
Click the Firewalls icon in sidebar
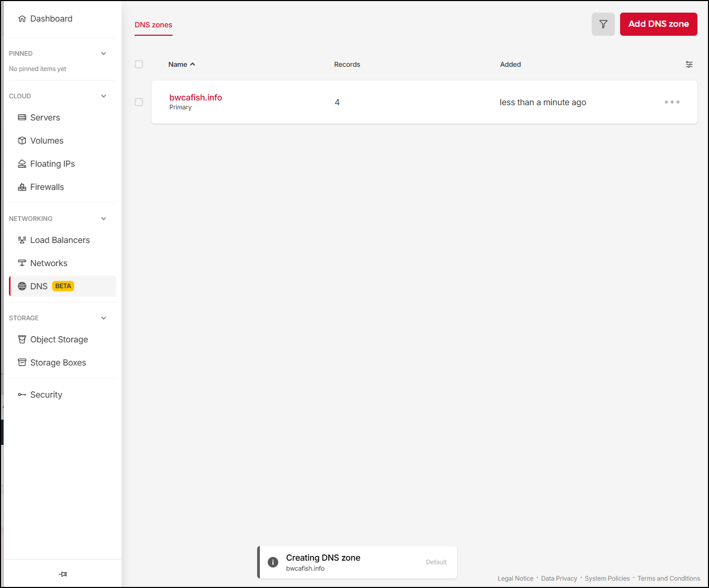[x=22, y=187]
